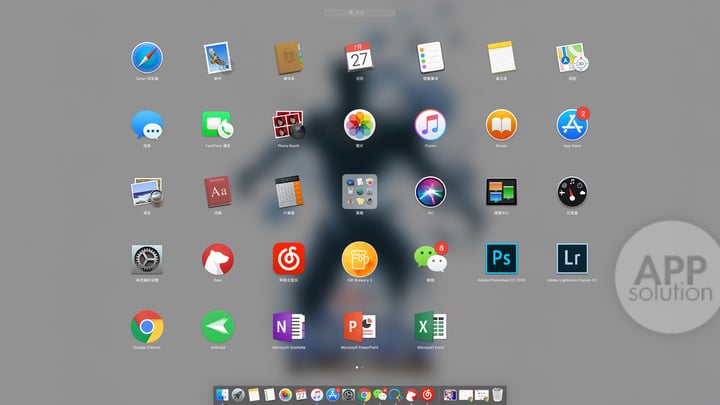Open Mission Control
The height and width of the screenshot is (405, 720).
click(501, 192)
